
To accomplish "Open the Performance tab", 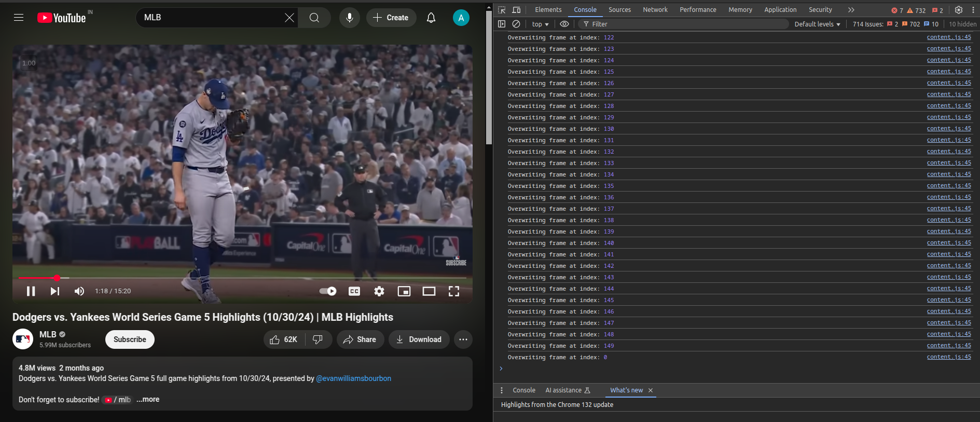I will [x=698, y=10].
